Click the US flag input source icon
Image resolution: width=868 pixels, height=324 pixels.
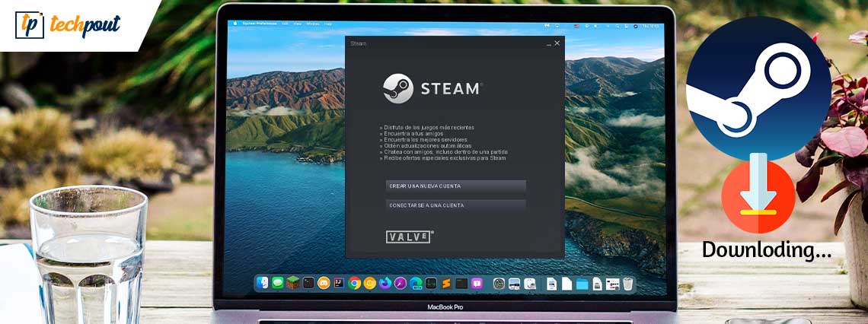pyautogui.click(x=576, y=26)
